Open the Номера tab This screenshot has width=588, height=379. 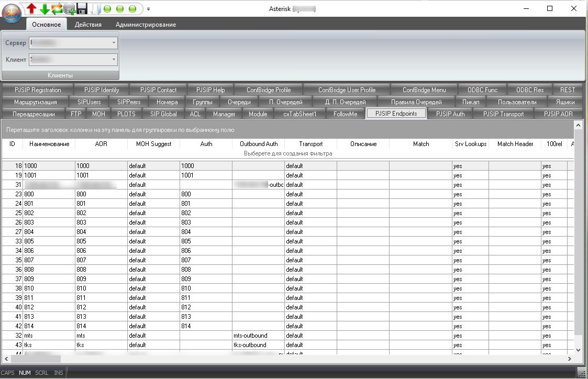(x=167, y=102)
